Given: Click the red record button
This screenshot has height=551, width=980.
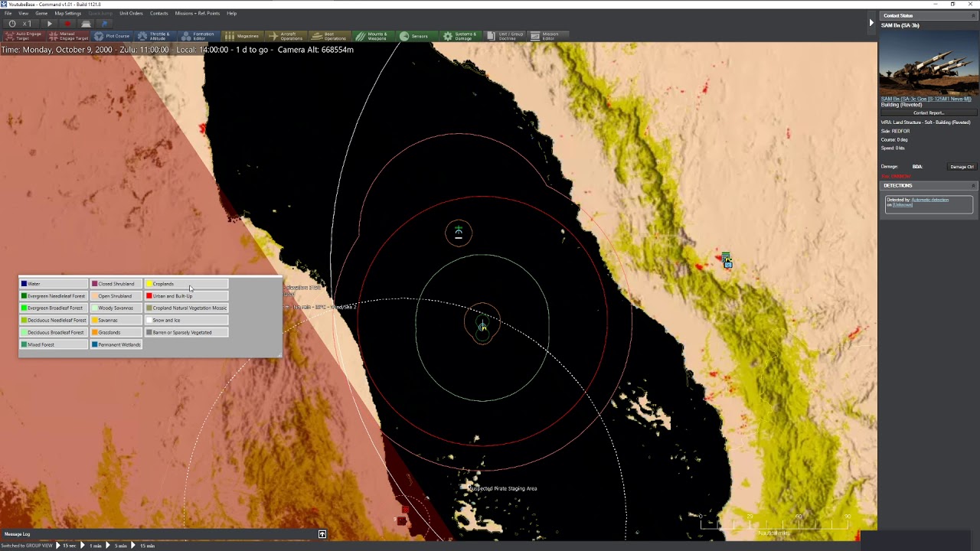Looking at the screenshot, I should (x=67, y=24).
